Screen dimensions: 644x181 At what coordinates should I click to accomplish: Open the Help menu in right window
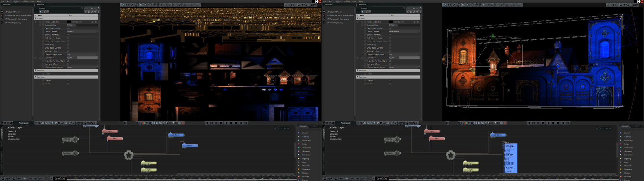(x=361, y=1)
